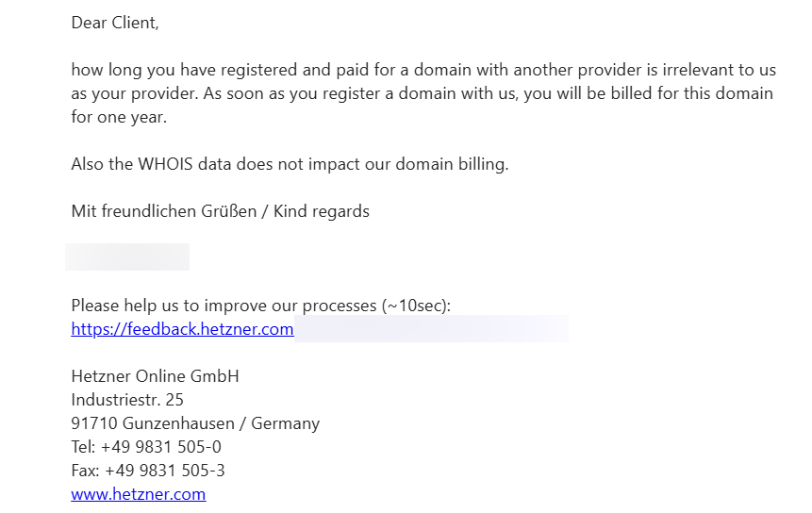Click the "as your provider" sentence start
The width and height of the screenshot is (812, 513).
tap(135, 93)
